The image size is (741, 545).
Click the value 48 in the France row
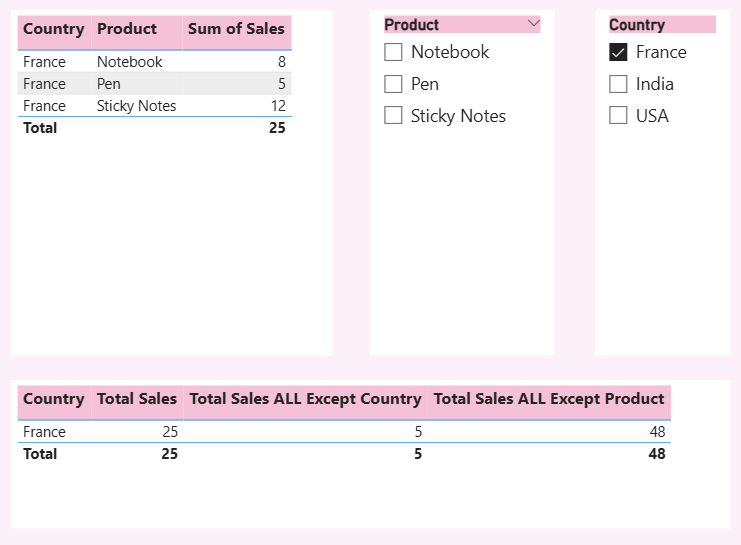point(657,432)
